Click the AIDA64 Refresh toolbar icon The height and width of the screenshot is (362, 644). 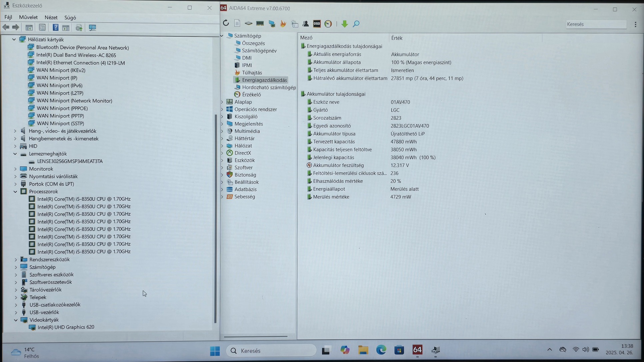(226, 23)
